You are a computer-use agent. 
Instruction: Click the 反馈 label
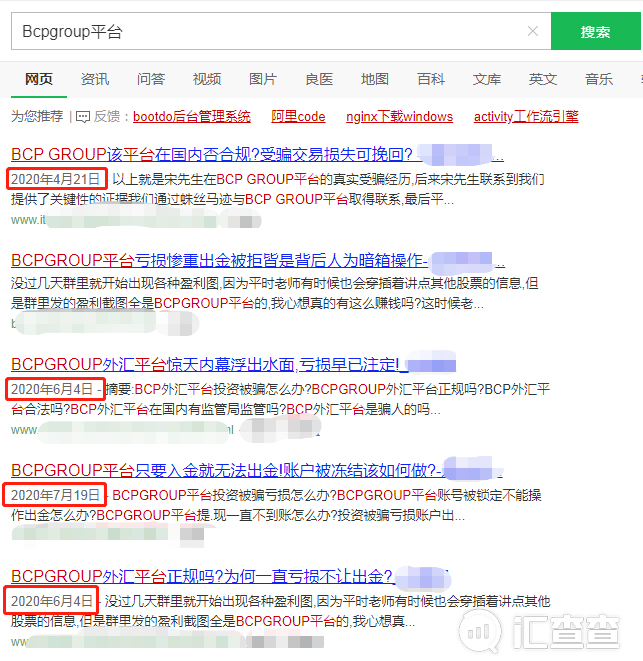tap(107, 116)
